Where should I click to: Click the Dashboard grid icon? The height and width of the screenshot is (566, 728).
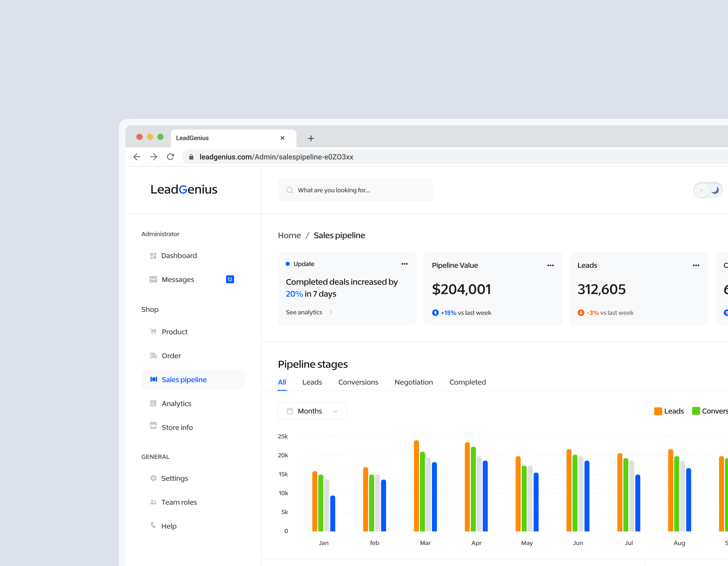coord(153,256)
